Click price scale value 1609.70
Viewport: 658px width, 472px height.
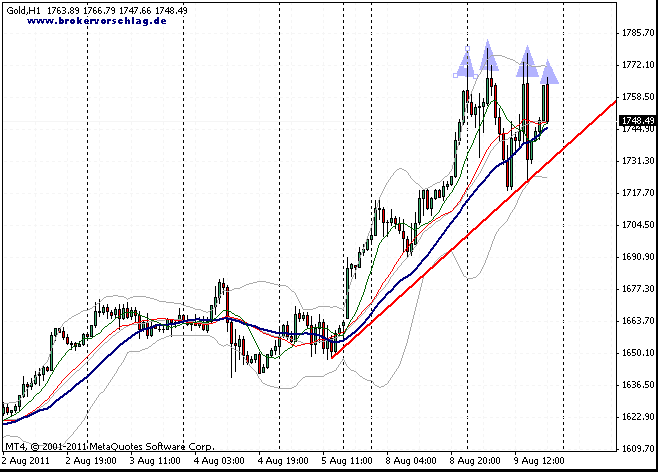tap(638, 449)
